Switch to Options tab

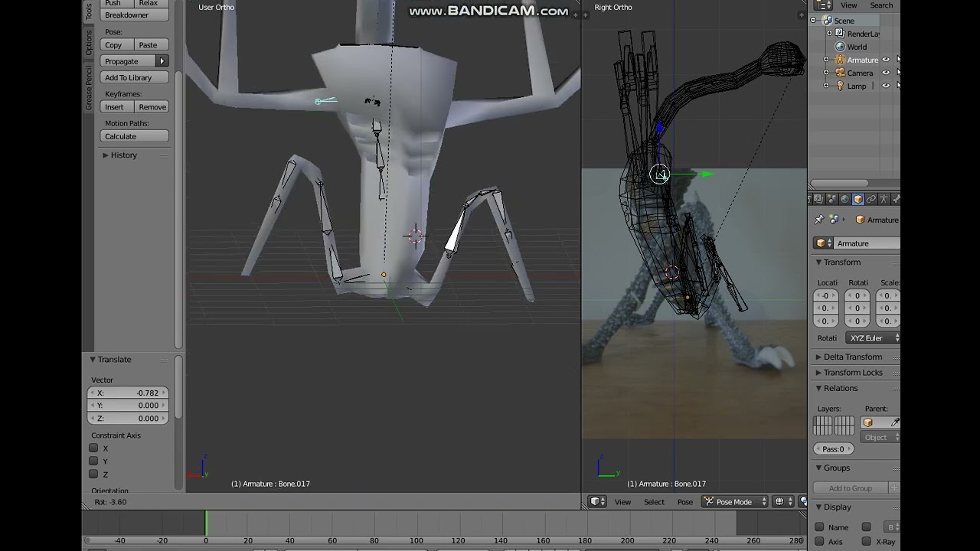89,44
